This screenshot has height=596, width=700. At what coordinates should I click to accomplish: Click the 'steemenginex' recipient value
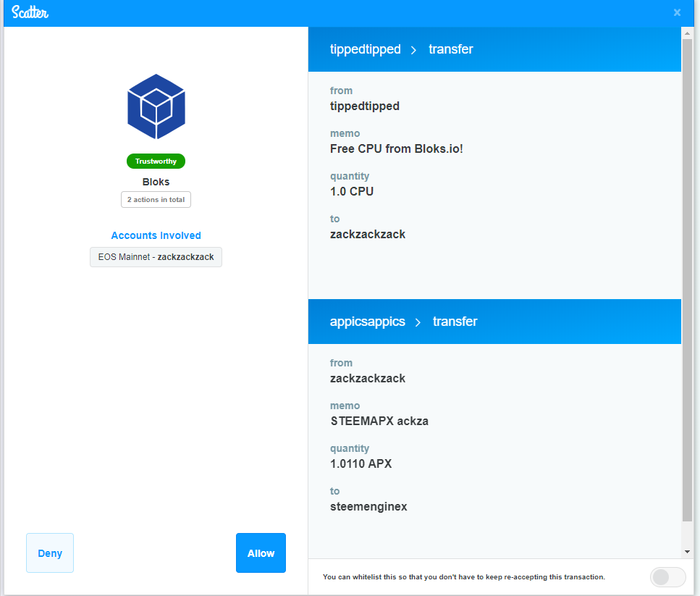[368, 507]
